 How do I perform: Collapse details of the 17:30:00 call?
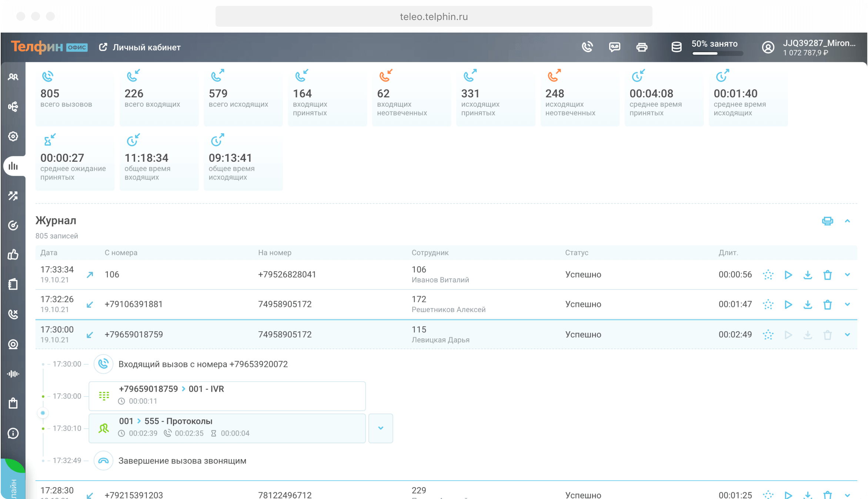click(847, 335)
